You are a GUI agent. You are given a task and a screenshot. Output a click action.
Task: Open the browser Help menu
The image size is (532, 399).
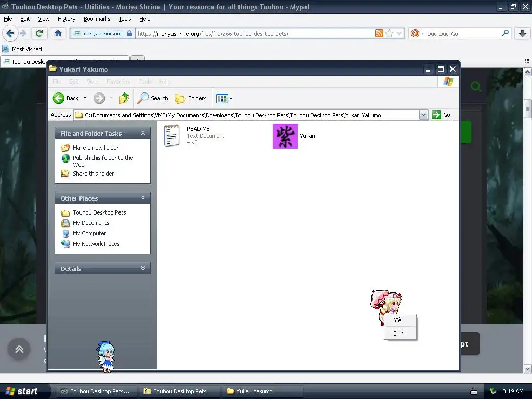pos(144,19)
